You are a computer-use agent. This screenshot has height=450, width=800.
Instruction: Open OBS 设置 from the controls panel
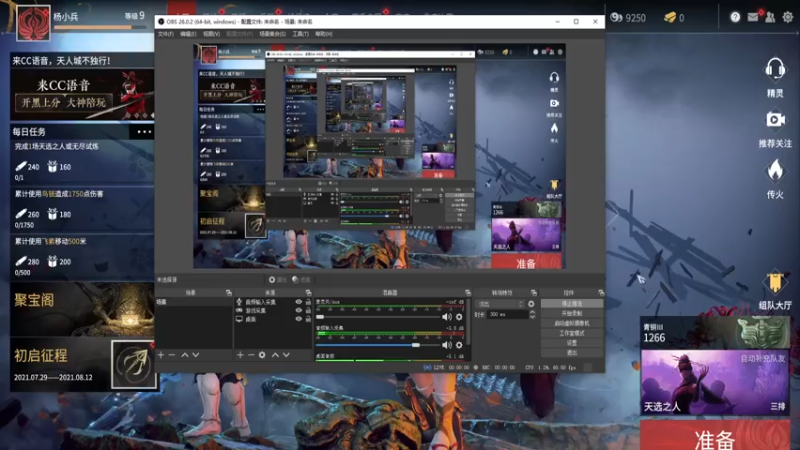coord(571,343)
